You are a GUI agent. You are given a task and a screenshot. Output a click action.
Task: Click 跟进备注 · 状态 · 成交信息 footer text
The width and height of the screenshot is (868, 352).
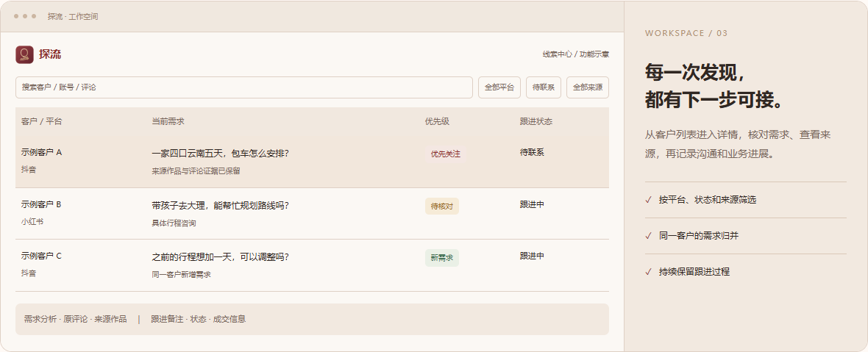[x=198, y=319]
